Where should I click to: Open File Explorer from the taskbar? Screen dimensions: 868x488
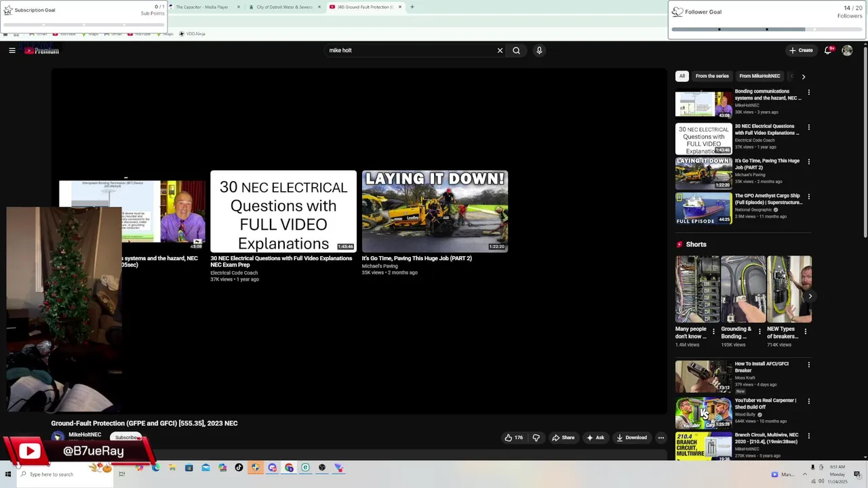pos(172,468)
